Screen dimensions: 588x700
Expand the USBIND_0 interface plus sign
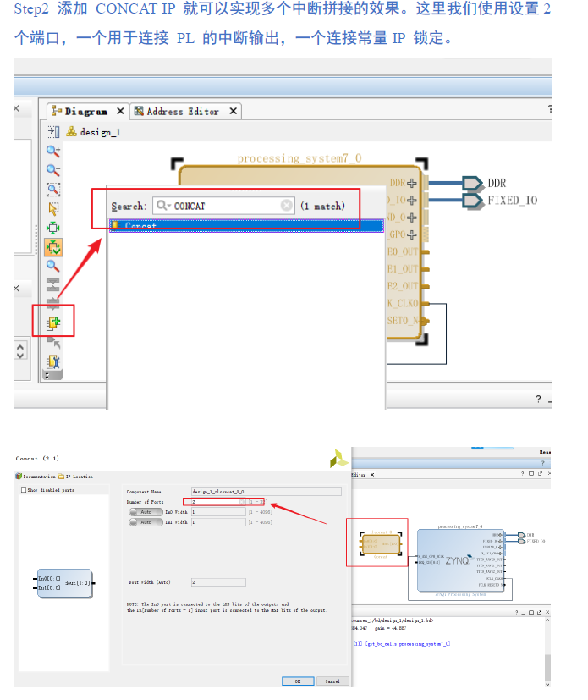412,218
